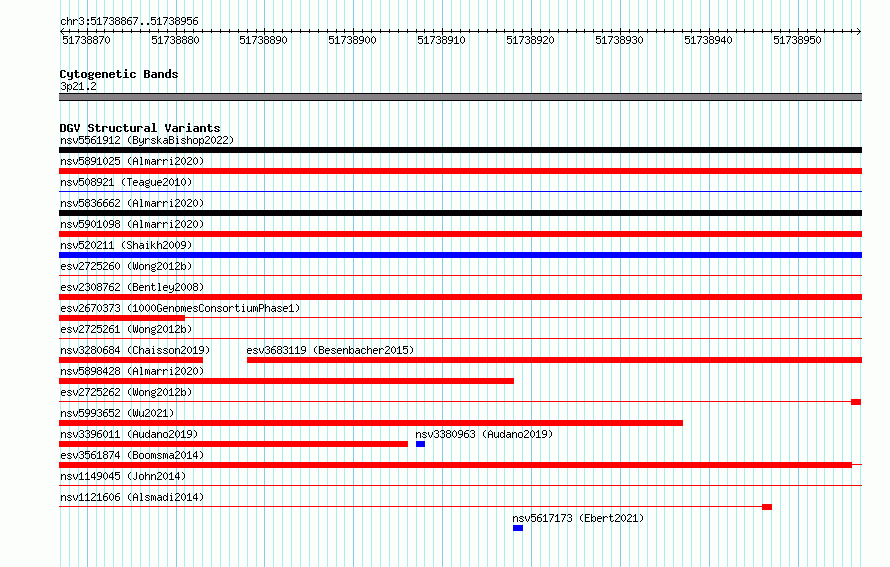The width and height of the screenshot is (890, 567).
Task: Click ruler position 51738870
Action: [x=86, y=40]
